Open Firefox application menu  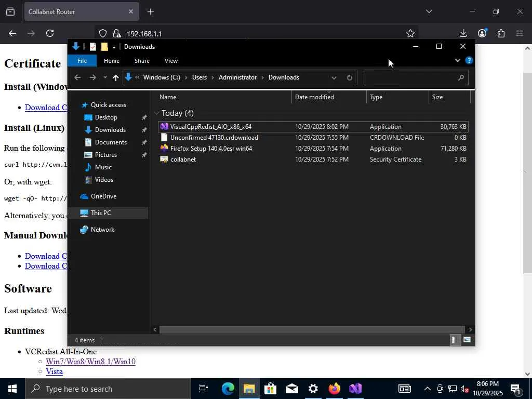pyautogui.click(x=520, y=33)
